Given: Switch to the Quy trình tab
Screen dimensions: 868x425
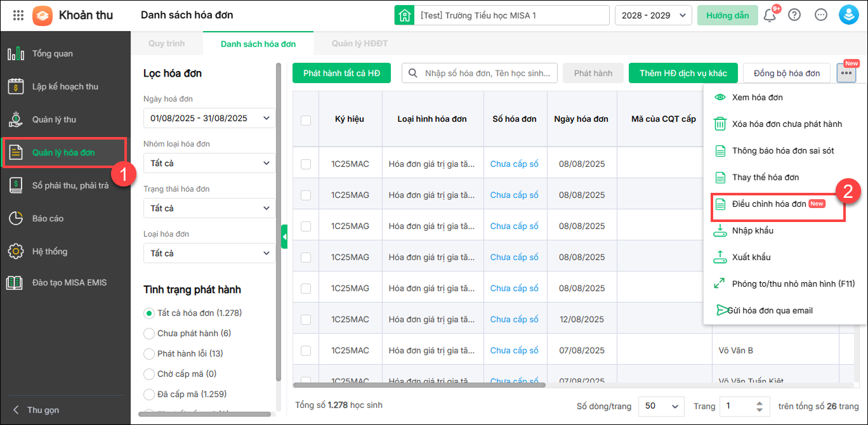Looking at the screenshot, I should (x=166, y=44).
